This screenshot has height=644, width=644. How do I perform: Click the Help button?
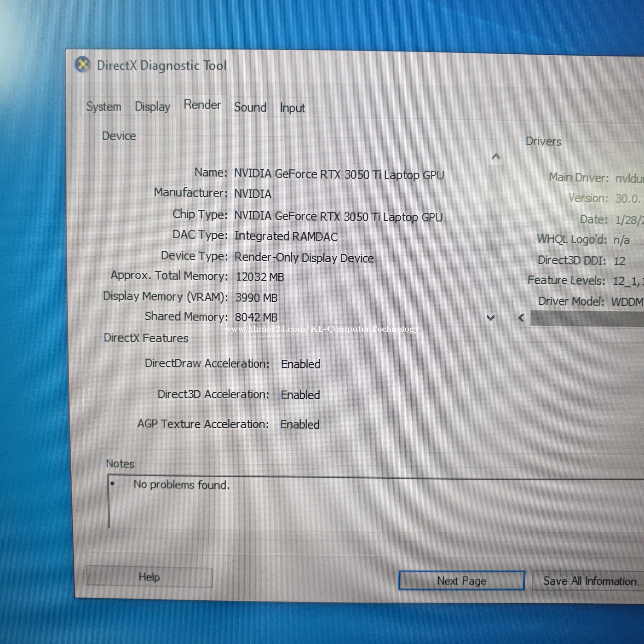149,577
